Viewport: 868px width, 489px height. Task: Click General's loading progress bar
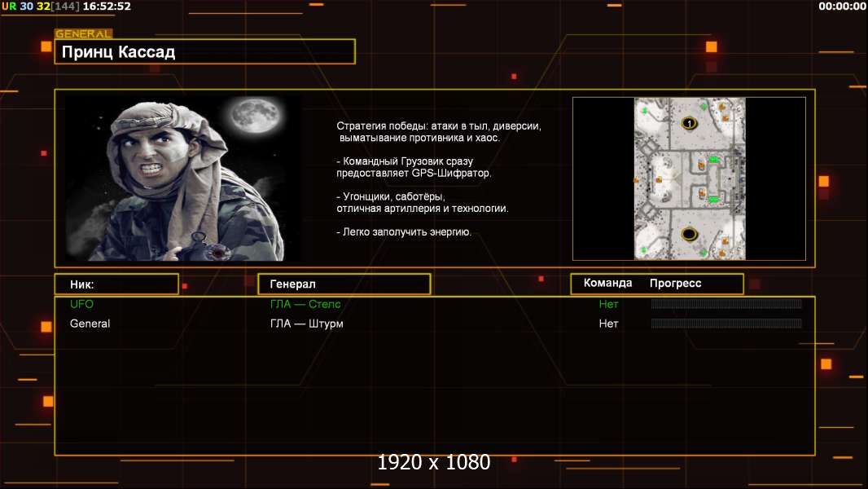tap(726, 324)
